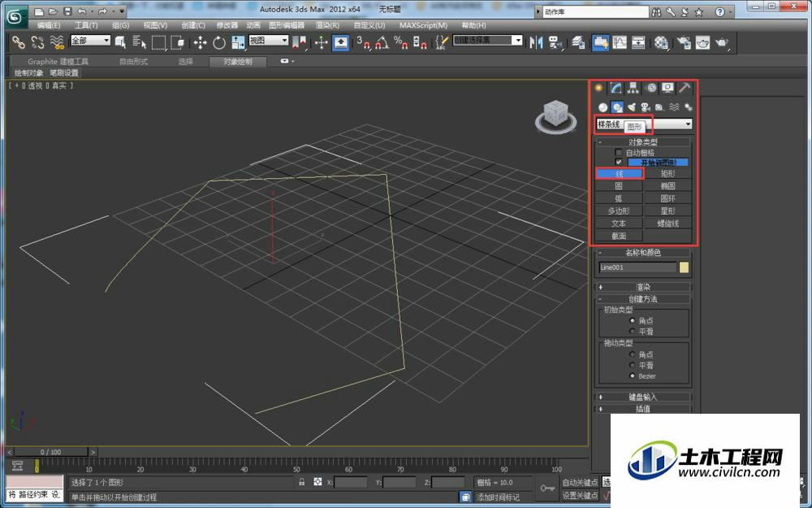Collapse the 对象类型 rollout
The height and width of the screenshot is (508, 812).
[644, 142]
